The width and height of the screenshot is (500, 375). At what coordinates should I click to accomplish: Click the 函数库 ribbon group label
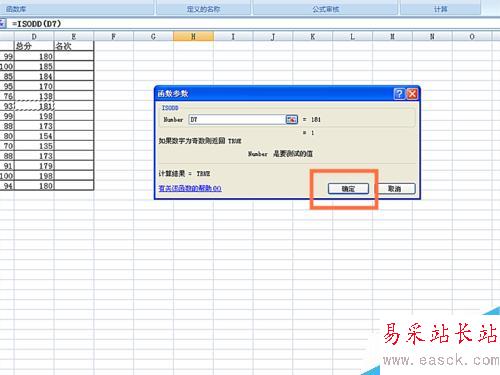[x=16, y=9]
